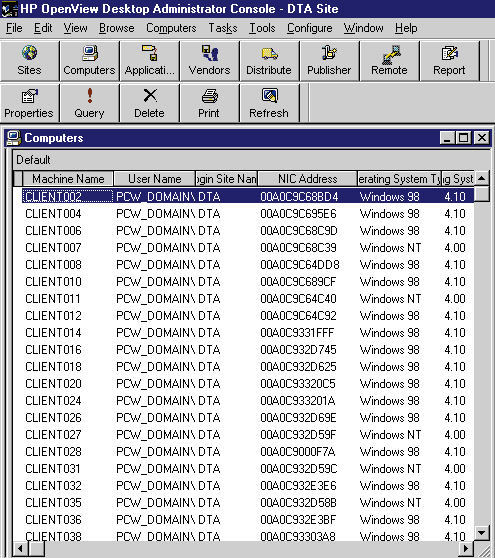The width and height of the screenshot is (495, 558).
Task: Select the CLIENT018 row
Action: tap(248, 367)
